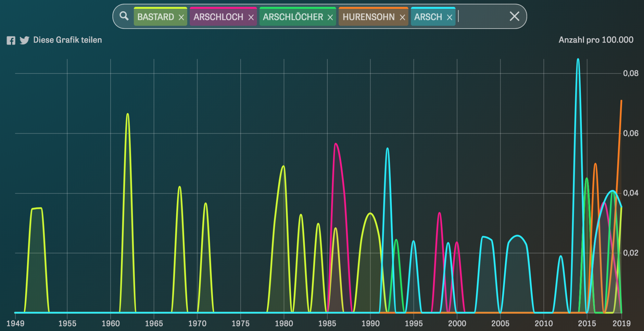Image resolution: width=644 pixels, height=331 pixels.
Task: Click the orange HURENSOHN rise at 2019
Action: click(621, 101)
